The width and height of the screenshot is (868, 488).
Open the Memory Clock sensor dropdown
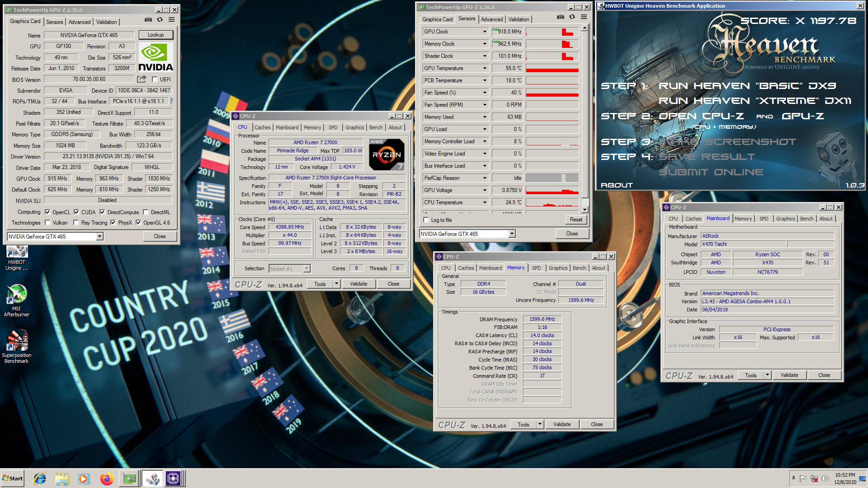coord(485,44)
